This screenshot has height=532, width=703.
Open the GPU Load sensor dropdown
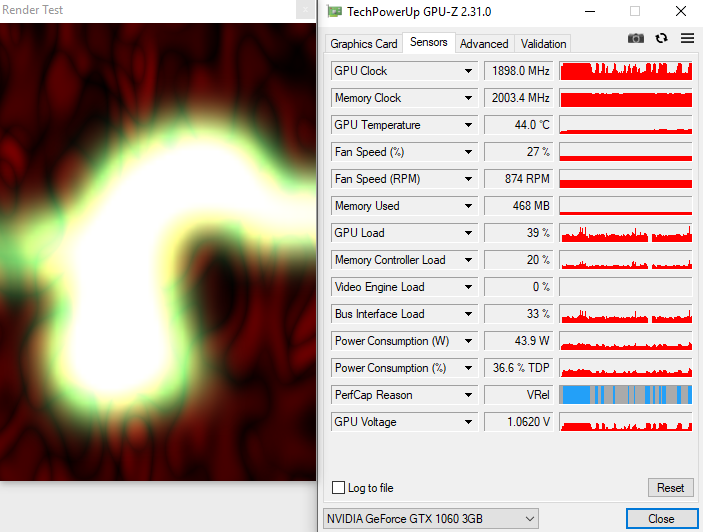pos(468,233)
